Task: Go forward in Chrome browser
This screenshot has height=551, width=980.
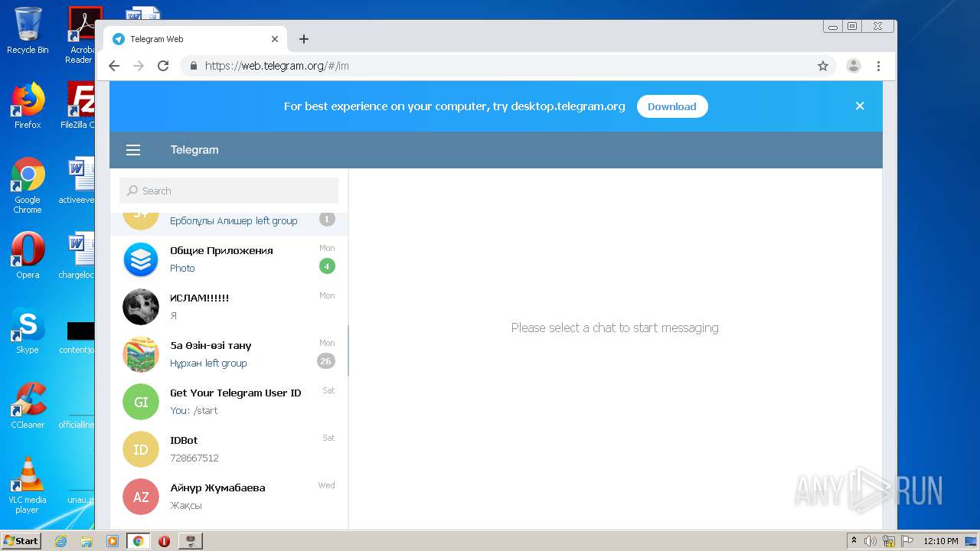Action: click(x=139, y=66)
